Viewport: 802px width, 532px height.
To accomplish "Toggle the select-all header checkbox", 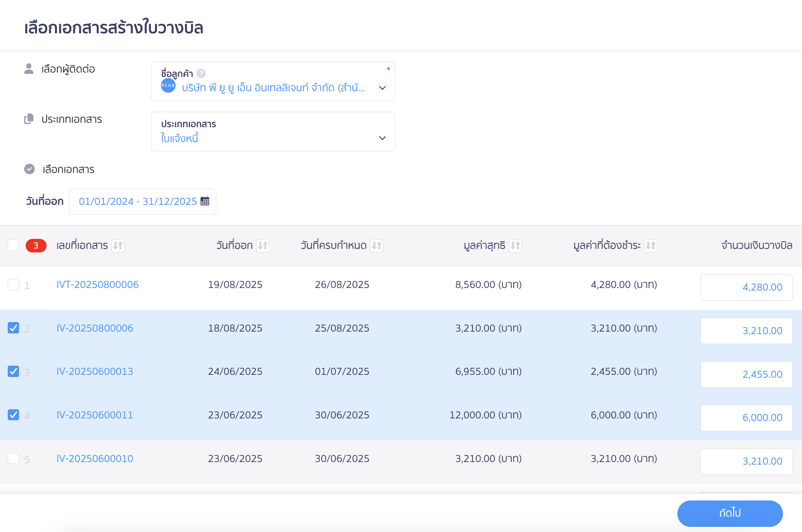I will tap(14, 245).
